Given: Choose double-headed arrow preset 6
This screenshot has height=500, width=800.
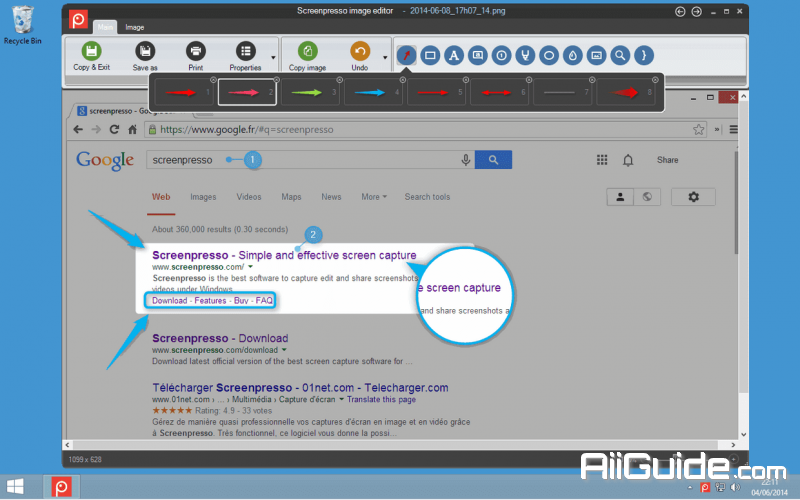Looking at the screenshot, I should pos(500,92).
